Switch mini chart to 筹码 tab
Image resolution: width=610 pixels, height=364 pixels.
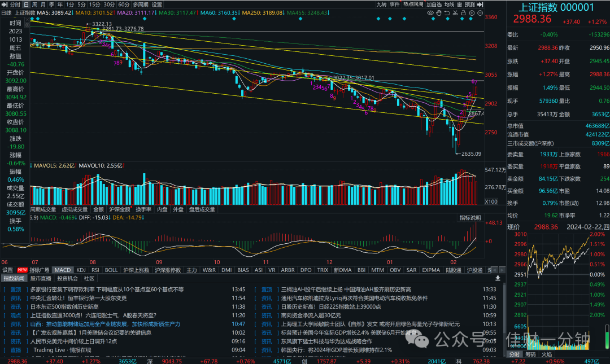pos(530,354)
